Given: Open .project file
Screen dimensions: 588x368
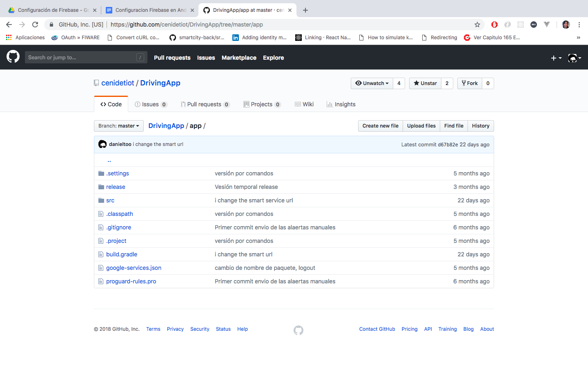Looking at the screenshot, I should click(116, 241).
